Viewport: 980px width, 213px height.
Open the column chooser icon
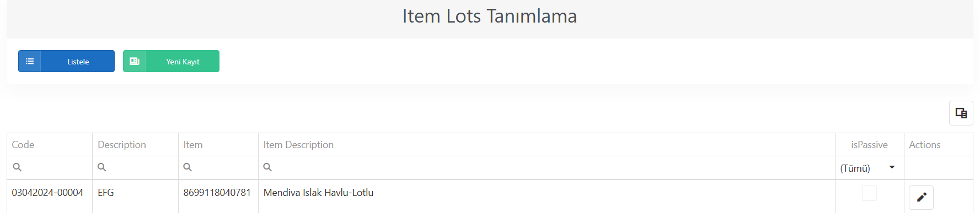click(961, 113)
